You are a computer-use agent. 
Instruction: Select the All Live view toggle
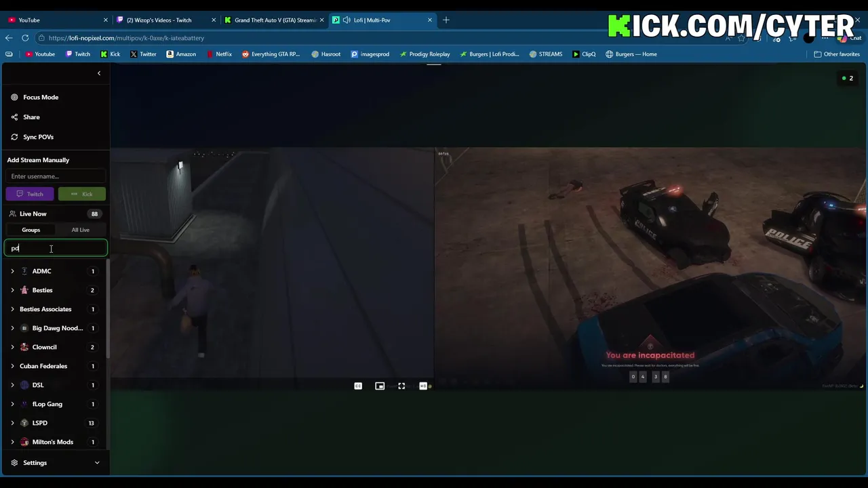[x=81, y=230]
